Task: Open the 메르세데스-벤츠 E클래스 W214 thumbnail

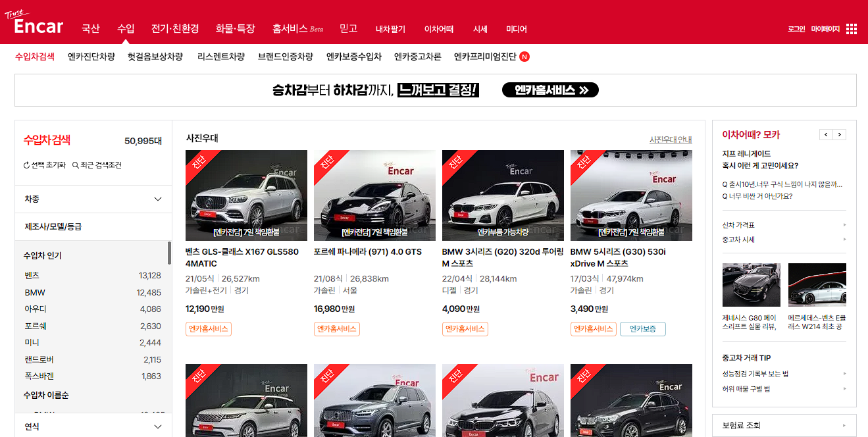Action: pos(817,285)
